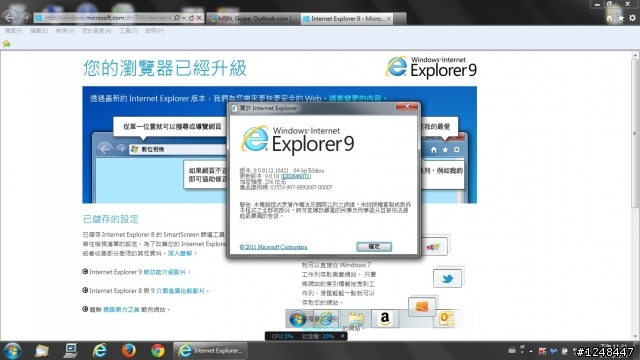The height and width of the screenshot is (360, 640).
Task: Switch to the MSN, Skype, Outlook.com tab
Action: (x=253, y=18)
